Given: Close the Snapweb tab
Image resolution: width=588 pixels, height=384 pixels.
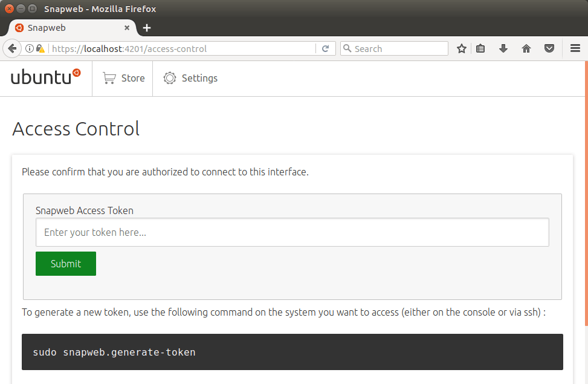Looking at the screenshot, I should click(x=127, y=28).
